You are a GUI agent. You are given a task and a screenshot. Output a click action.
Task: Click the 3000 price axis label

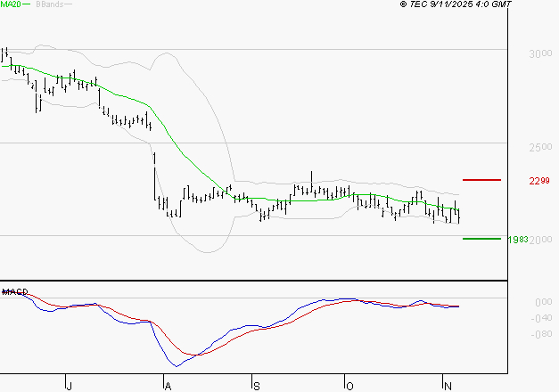pyautogui.click(x=540, y=53)
